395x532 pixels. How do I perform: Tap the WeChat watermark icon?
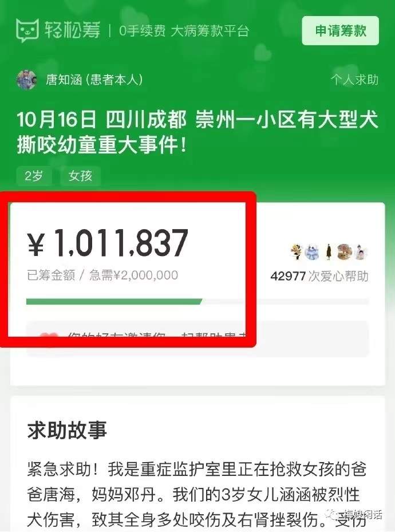tap(335, 515)
